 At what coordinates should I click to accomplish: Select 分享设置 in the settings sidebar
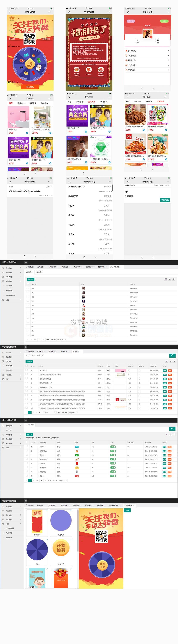tap(9, 538)
